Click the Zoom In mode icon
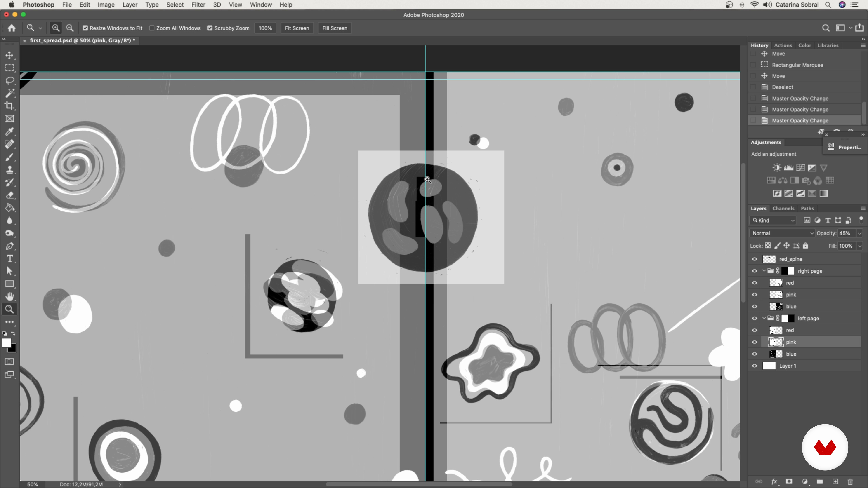The image size is (868, 488). point(56,28)
